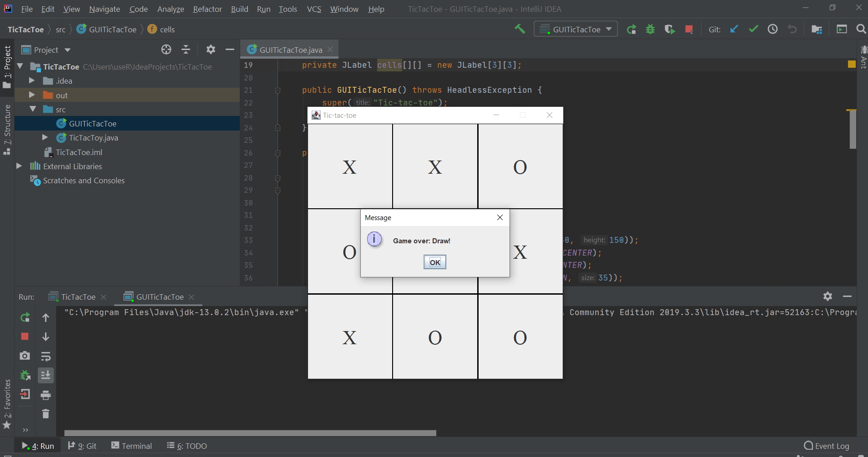Screen dimensions: 868x457
Task: Click the Up stack trace arrow
Action: coord(45,317)
